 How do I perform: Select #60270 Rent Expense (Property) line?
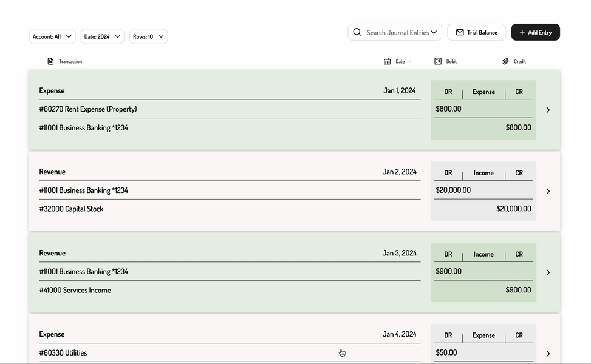point(88,109)
